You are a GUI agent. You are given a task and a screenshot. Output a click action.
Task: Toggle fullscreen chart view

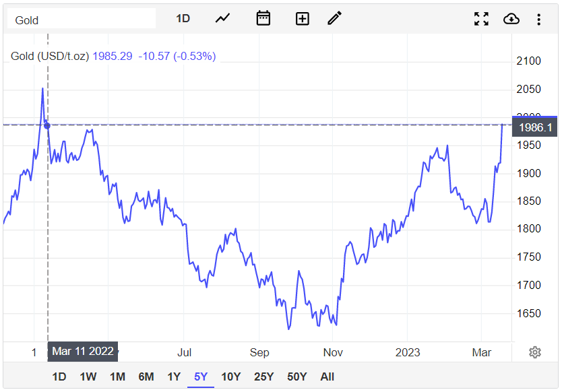(x=481, y=19)
